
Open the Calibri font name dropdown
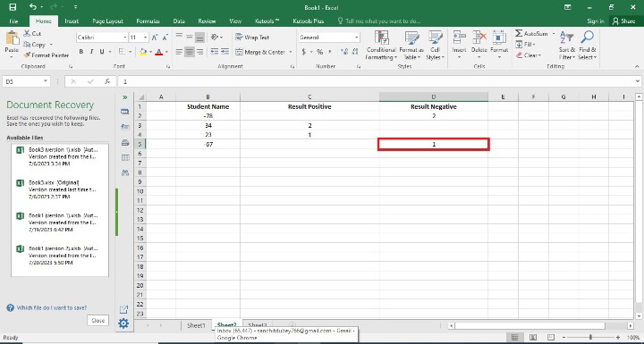coord(125,38)
